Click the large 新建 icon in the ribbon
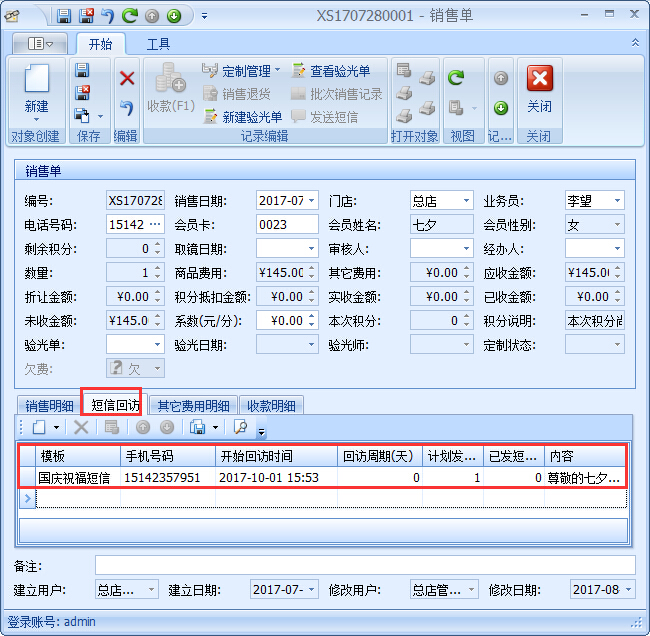This screenshot has height=636, width=650. pyautogui.click(x=36, y=88)
